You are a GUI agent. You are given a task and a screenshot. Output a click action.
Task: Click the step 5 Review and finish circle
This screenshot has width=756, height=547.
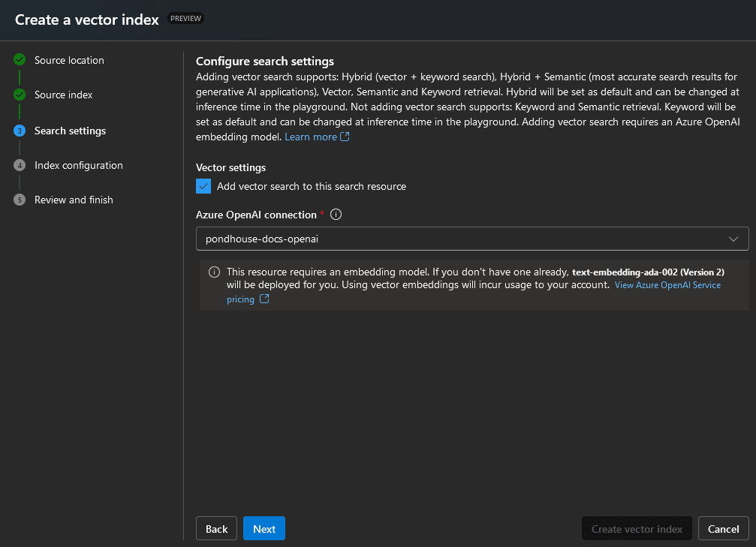(19, 200)
